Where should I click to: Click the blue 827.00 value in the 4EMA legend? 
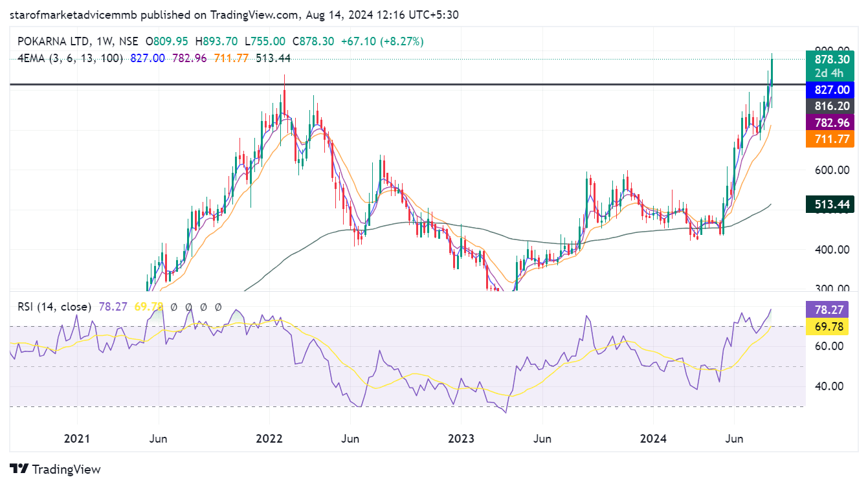coord(148,58)
